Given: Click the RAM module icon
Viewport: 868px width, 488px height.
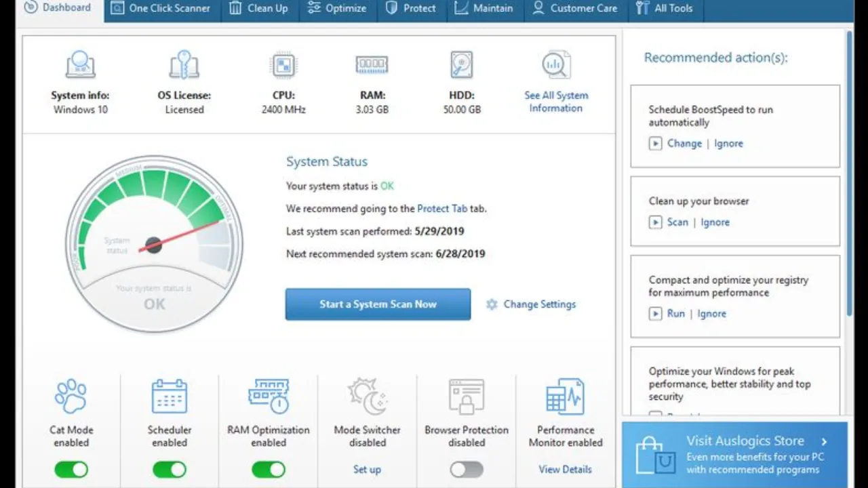Looking at the screenshot, I should pyautogui.click(x=372, y=65).
